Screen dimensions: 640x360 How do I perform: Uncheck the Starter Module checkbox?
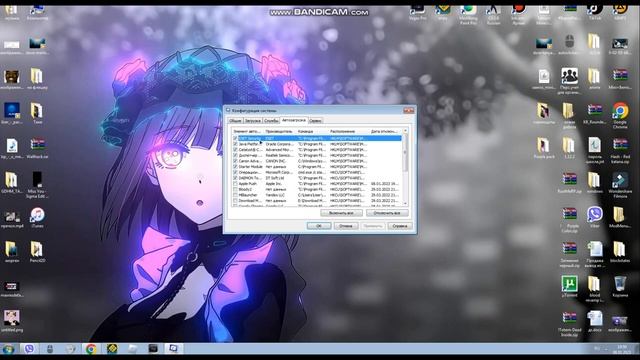click(x=235, y=167)
